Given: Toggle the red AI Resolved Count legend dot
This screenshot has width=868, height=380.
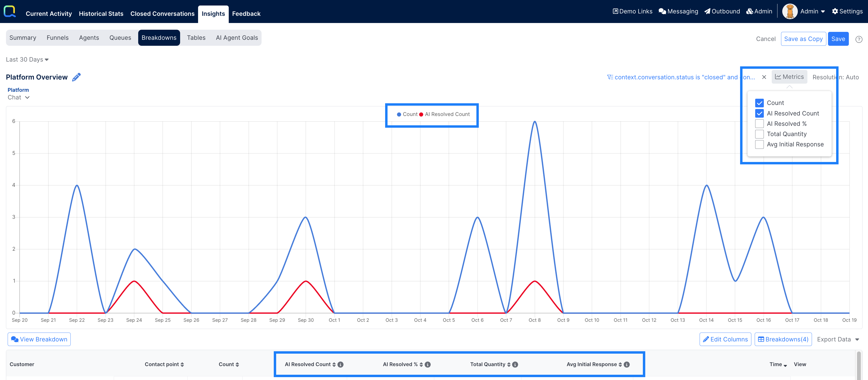Looking at the screenshot, I should point(421,114).
